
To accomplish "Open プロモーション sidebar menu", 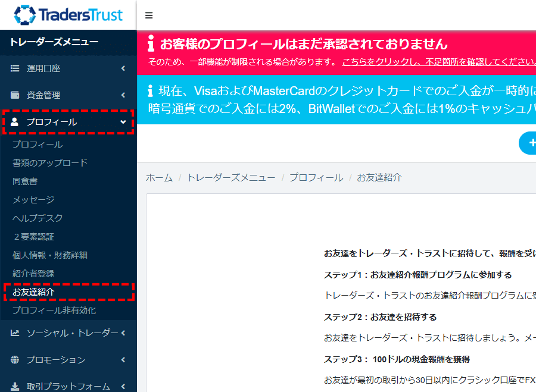I will click(x=68, y=359).
